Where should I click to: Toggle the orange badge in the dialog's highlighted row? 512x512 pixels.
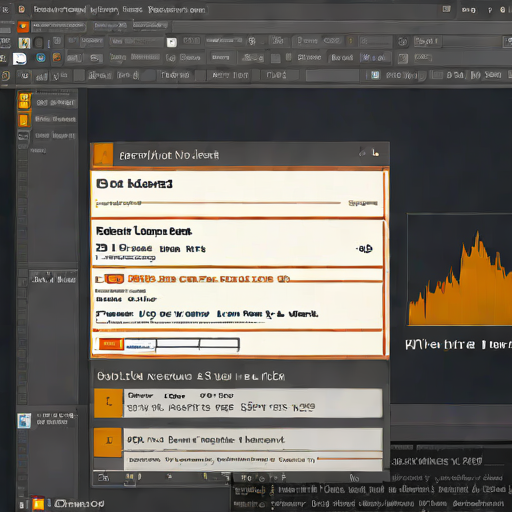point(114,279)
